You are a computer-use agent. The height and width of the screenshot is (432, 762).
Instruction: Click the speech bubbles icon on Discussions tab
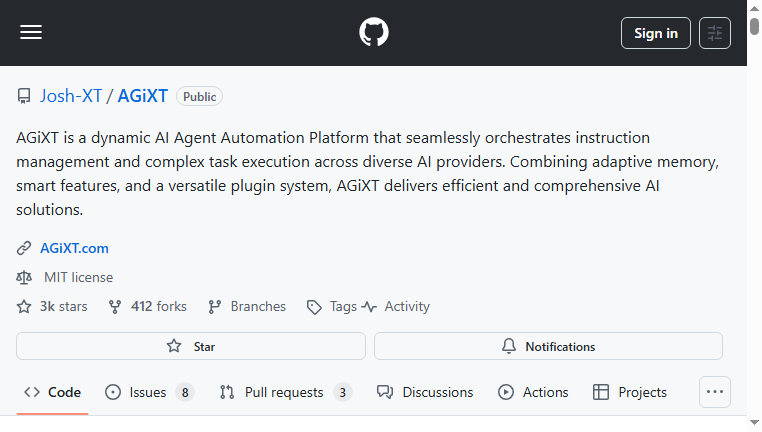(x=385, y=392)
